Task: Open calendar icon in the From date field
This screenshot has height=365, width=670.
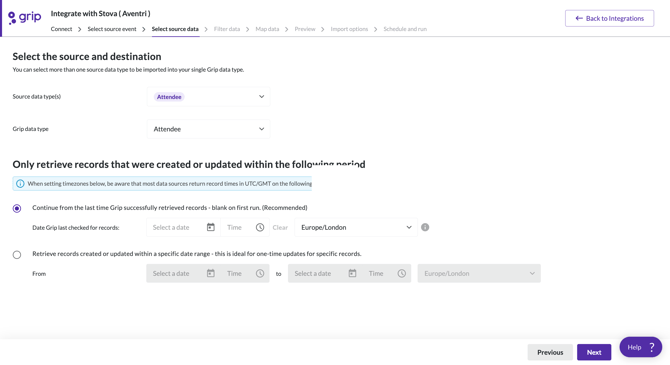Action: pos(211,273)
